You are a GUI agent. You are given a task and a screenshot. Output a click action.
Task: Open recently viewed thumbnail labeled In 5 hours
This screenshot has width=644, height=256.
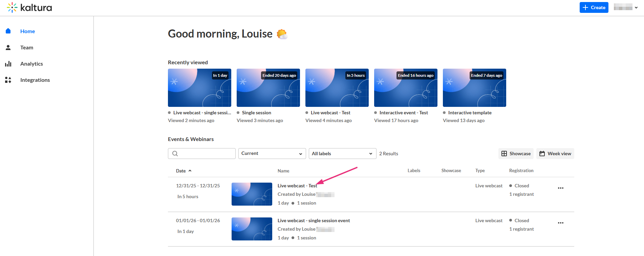coord(337,88)
